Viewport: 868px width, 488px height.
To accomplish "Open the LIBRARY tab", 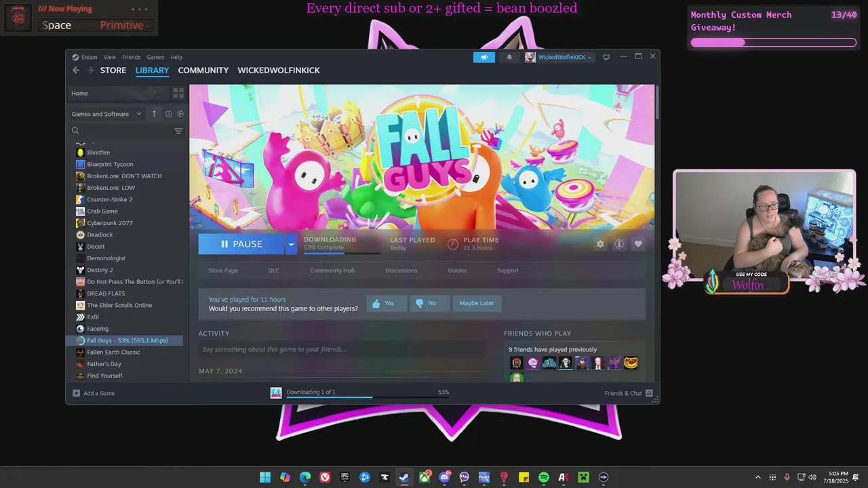I will (x=152, y=70).
